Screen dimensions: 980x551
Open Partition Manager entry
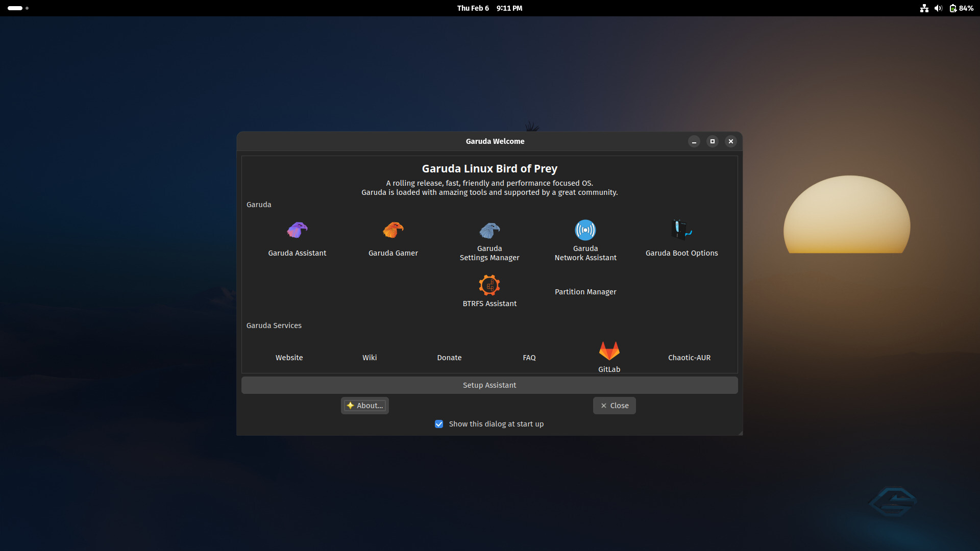pyautogui.click(x=585, y=292)
